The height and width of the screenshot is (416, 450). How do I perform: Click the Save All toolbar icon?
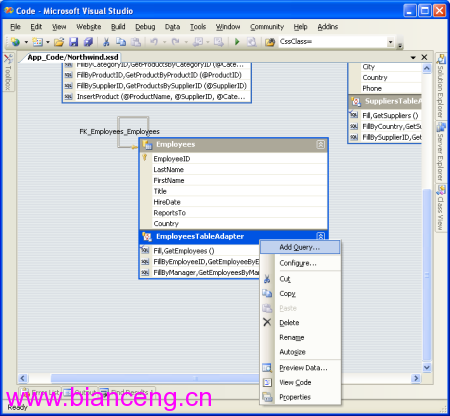tap(88, 42)
